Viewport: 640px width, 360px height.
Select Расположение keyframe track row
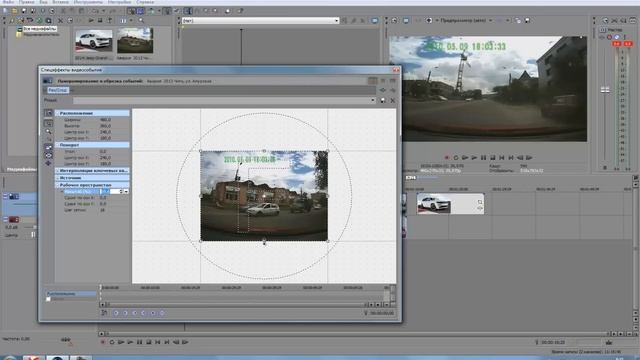click(70, 293)
